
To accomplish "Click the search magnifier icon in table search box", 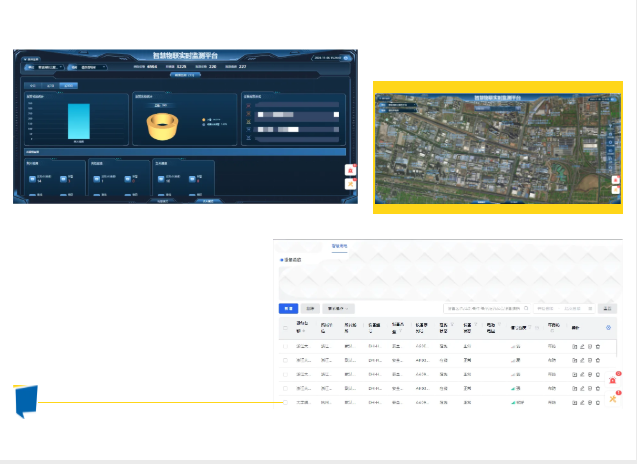I will point(527,309).
